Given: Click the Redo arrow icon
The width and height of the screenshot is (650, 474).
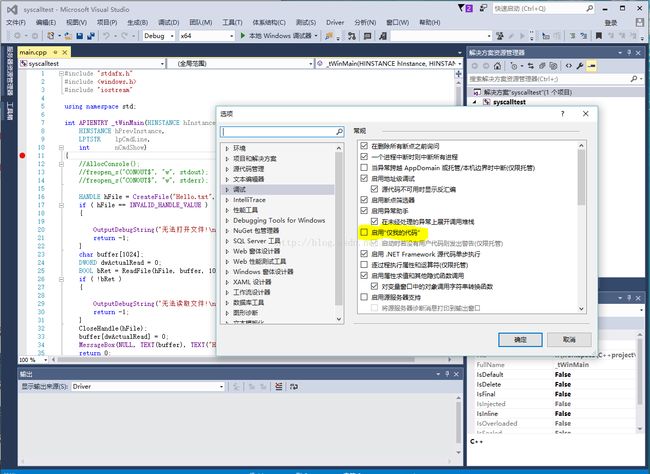Looking at the screenshot, I should click(x=124, y=36).
